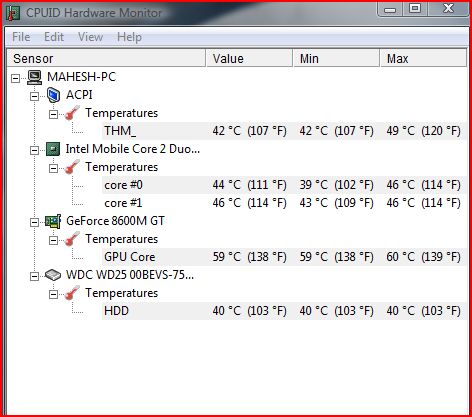Collapse the Intel Mobile Core 2 Duo node

pyautogui.click(x=34, y=150)
